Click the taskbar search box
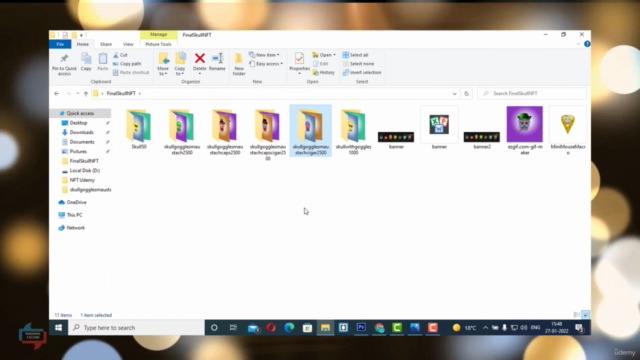 pyautogui.click(x=136, y=328)
